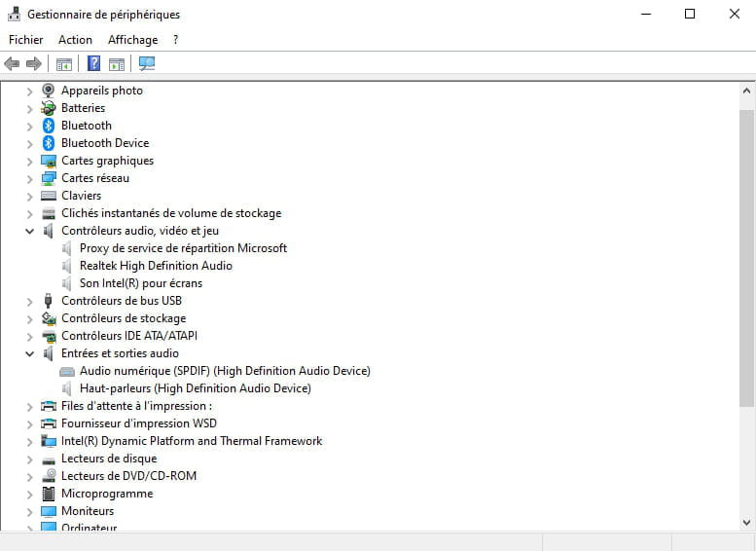The image size is (756, 551).
Task: Click the Bluetooth Device icon
Action: pos(49,143)
